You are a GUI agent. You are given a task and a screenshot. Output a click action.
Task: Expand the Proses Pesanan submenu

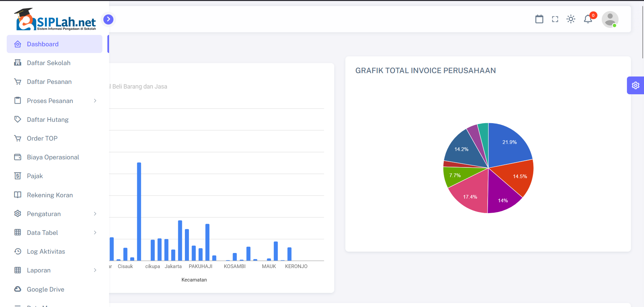(x=95, y=101)
